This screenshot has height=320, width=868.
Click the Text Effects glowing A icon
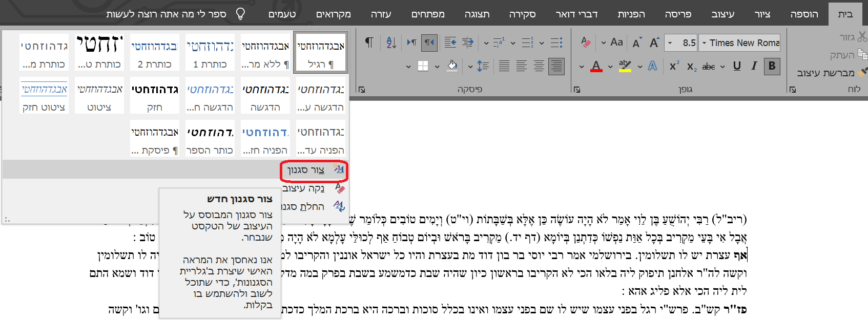coord(652,66)
